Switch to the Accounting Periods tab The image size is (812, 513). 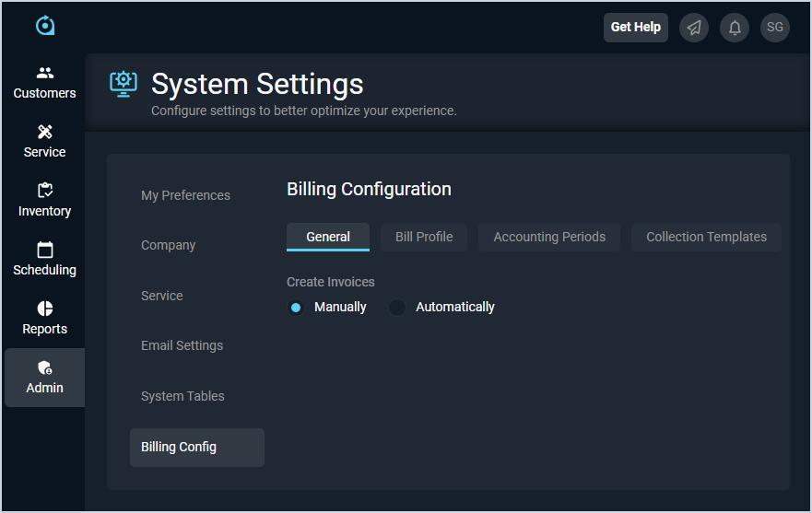(x=549, y=237)
